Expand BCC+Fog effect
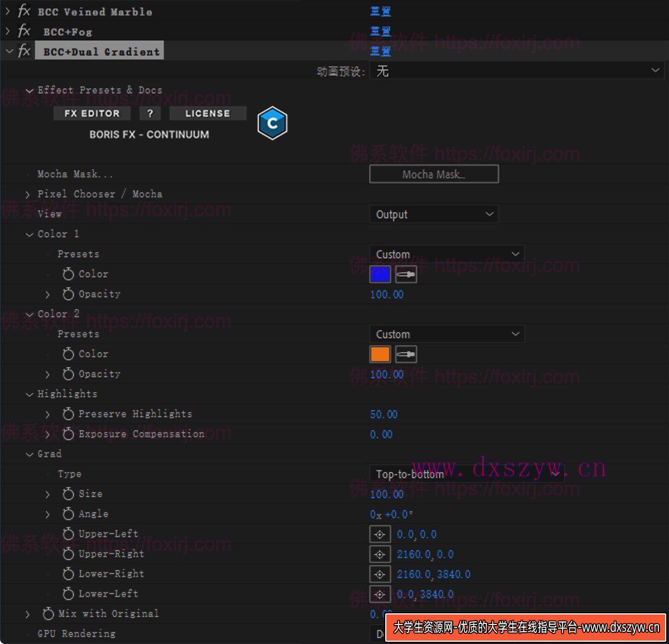Screen dimensions: 669x644 tap(7, 31)
